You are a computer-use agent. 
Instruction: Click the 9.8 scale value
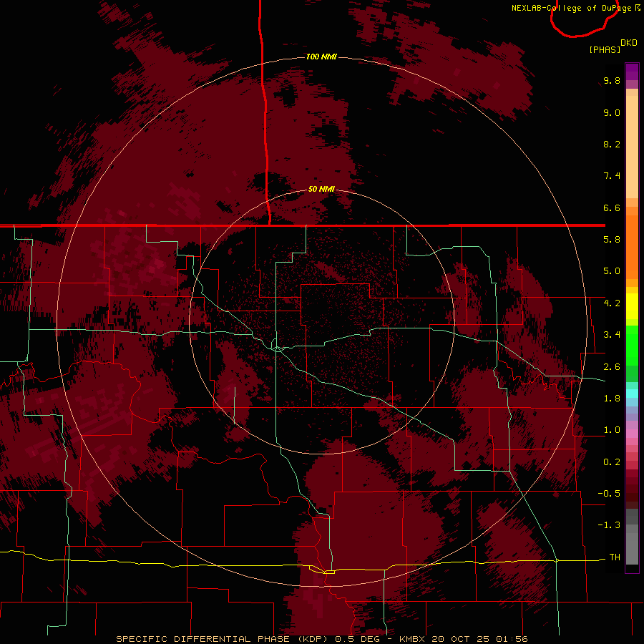point(612,80)
